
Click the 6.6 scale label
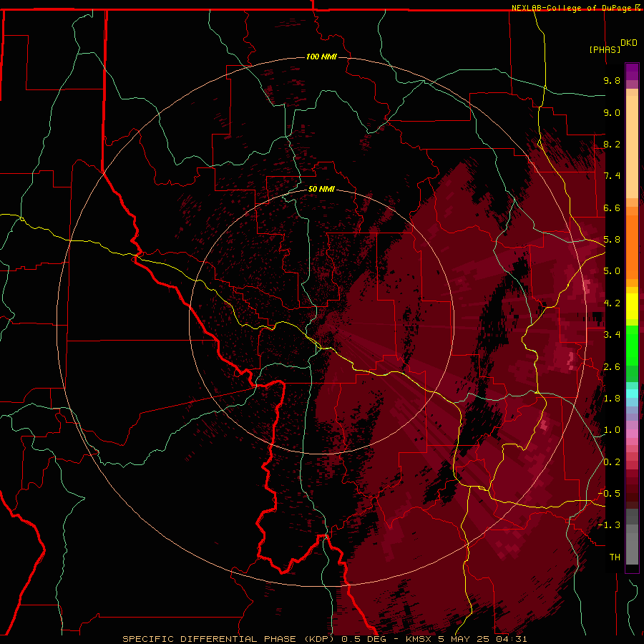[612, 208]
